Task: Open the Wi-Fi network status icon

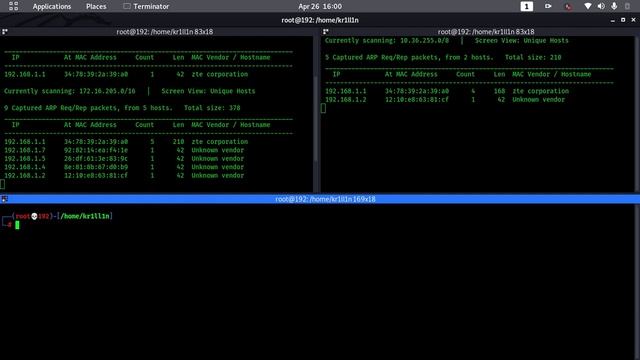Action: pos(588,6)
